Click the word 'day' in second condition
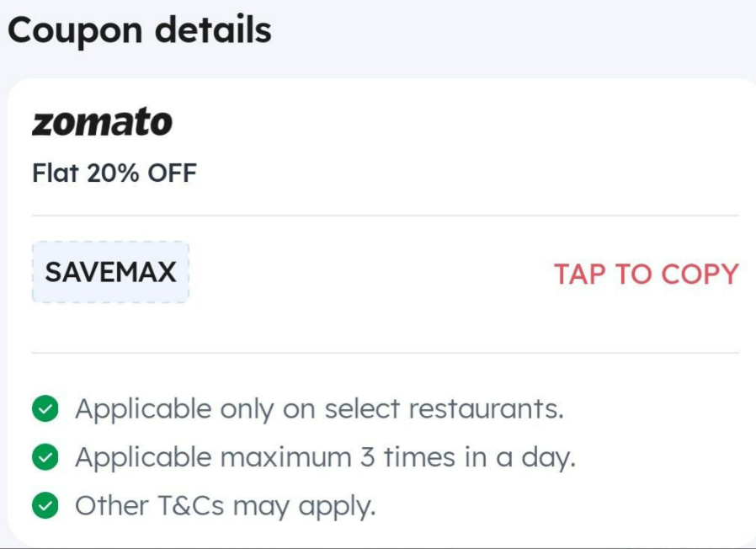This screenshot has height=549, width=756. pyautogui.click(x=549, y=458)
